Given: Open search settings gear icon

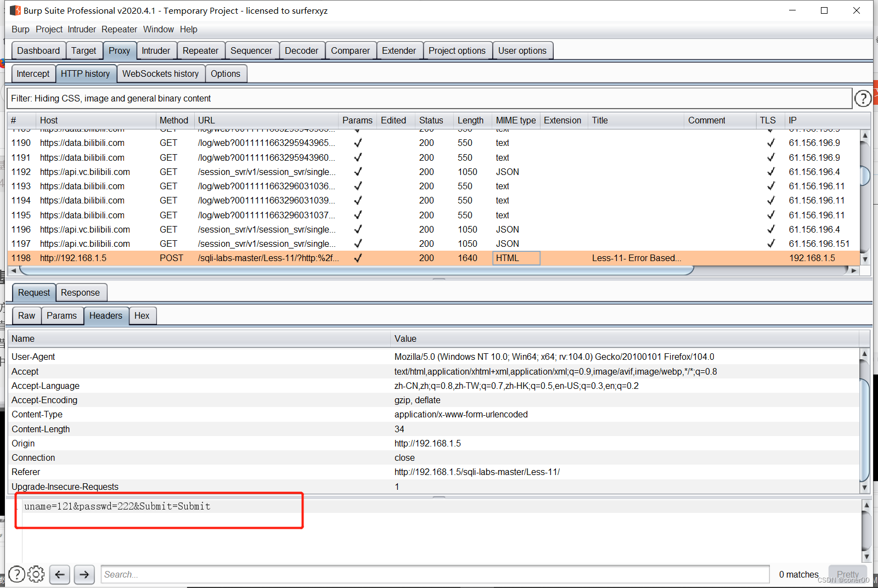Looking at the screenshot, I should 36,574.
